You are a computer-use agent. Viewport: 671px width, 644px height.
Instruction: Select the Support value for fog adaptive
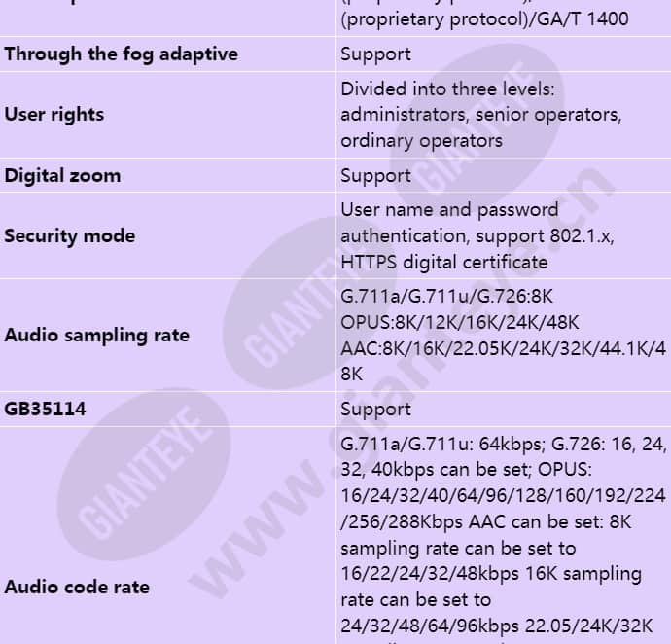(375, 54)
